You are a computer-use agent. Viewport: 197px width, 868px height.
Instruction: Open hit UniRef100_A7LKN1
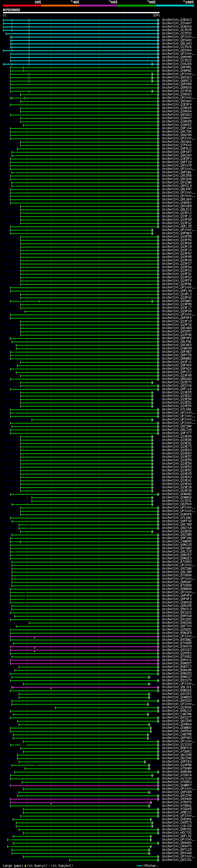(x=176, y=410)
